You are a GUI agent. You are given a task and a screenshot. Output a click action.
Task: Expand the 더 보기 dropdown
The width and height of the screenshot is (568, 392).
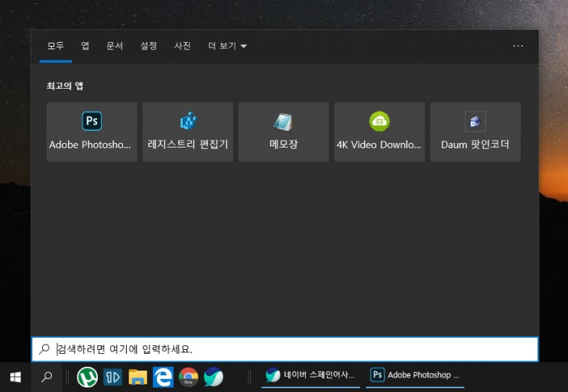point(227,46)
